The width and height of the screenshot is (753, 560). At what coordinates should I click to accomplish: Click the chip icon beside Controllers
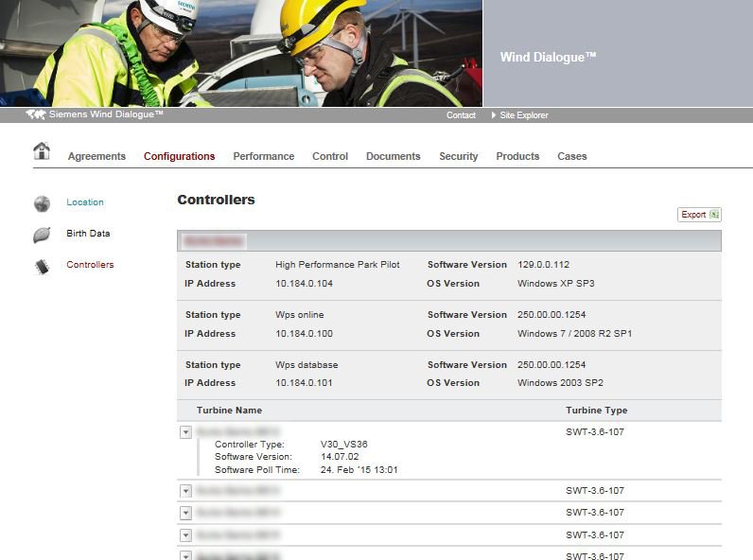(x=43, y=267)
